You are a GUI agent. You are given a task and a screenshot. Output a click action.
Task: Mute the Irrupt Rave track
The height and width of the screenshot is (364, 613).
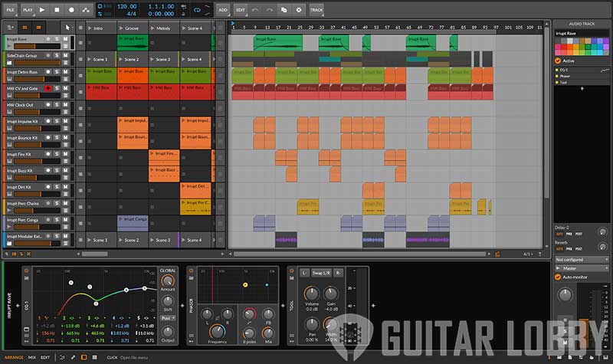(65, 39)
